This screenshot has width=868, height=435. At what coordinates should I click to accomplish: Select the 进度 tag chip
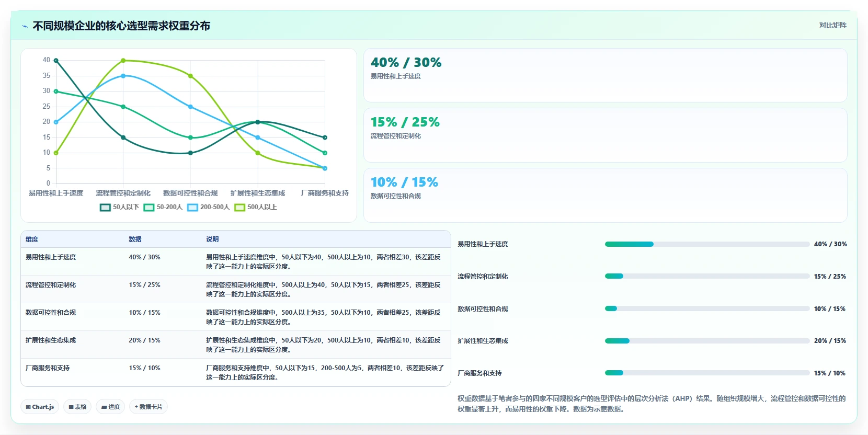pyautogui.click(x=110, y=407)
